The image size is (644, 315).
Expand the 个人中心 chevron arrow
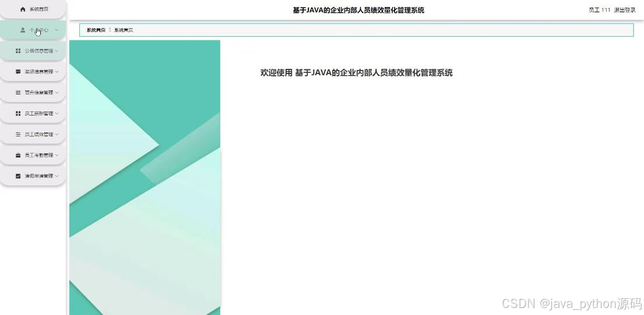click(x=57, y=30)
